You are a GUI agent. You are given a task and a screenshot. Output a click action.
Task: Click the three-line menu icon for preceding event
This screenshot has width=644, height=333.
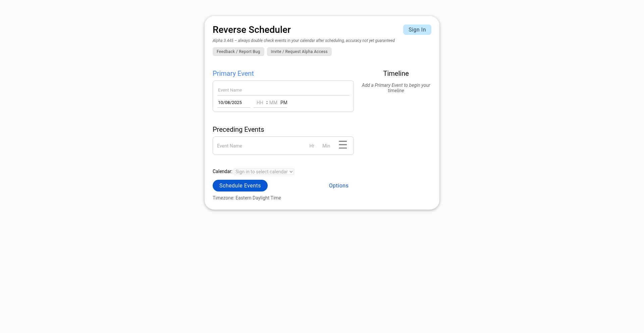(342, 145)
